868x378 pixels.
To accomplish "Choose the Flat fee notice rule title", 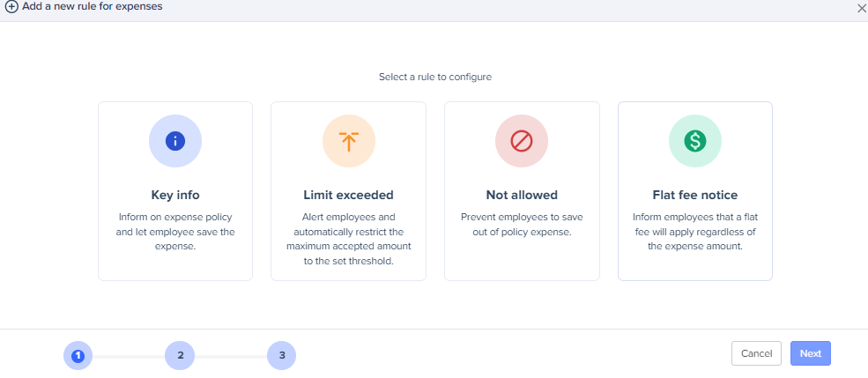I will point(695,195).
